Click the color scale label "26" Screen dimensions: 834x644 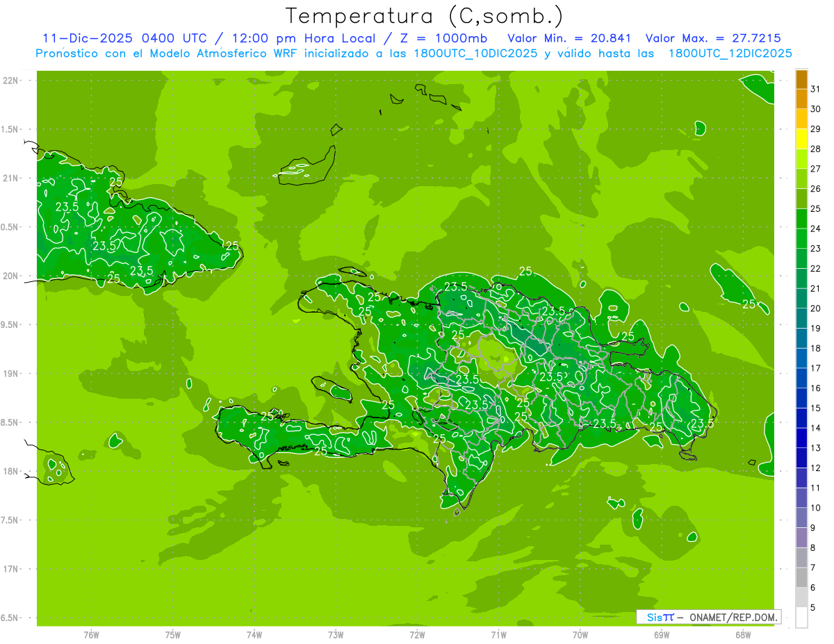pos(816,189)
